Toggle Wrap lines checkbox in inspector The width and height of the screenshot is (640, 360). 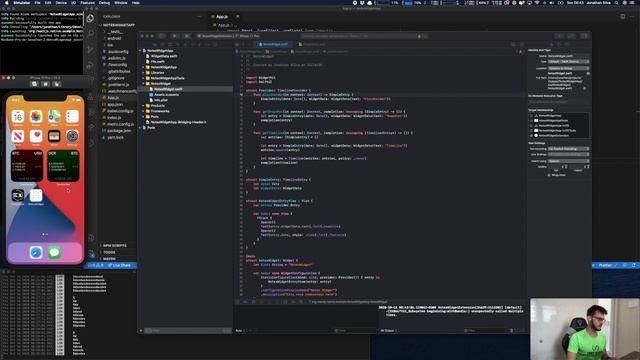(x=549, y=175)
